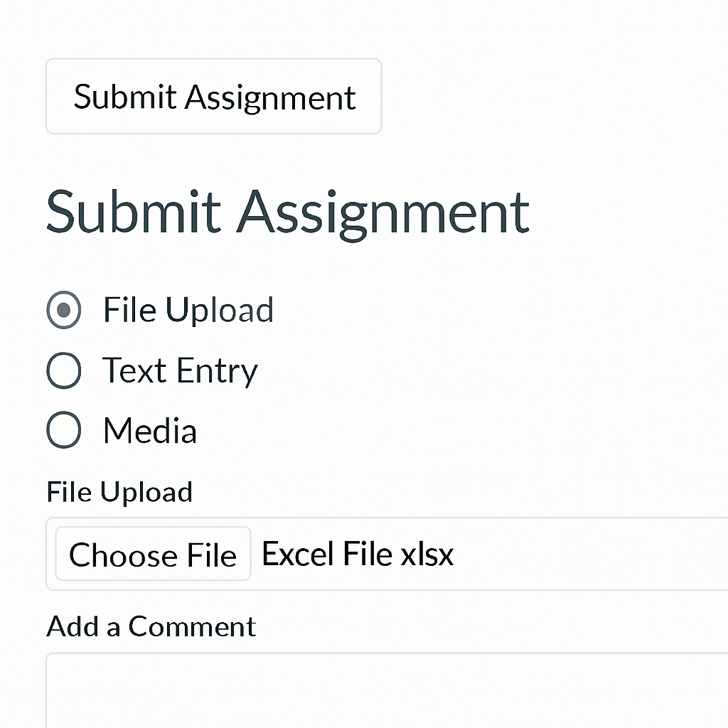
Task: Click the 'Add a Comment' field label
Action: tap(151, 626)
